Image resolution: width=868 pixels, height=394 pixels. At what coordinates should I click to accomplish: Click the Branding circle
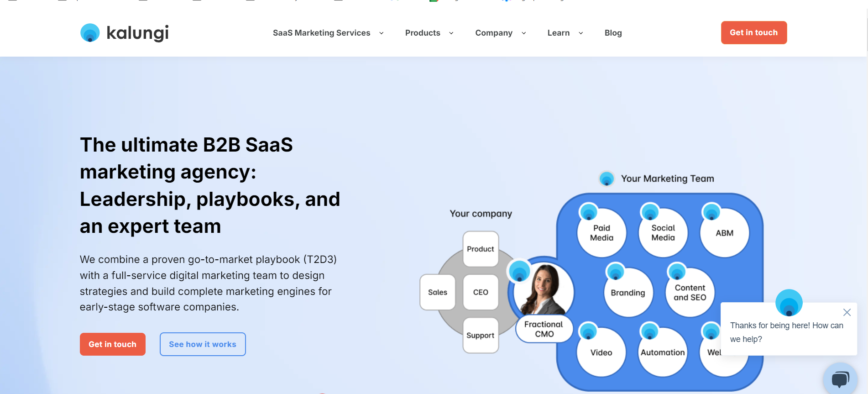coord(628,293)
